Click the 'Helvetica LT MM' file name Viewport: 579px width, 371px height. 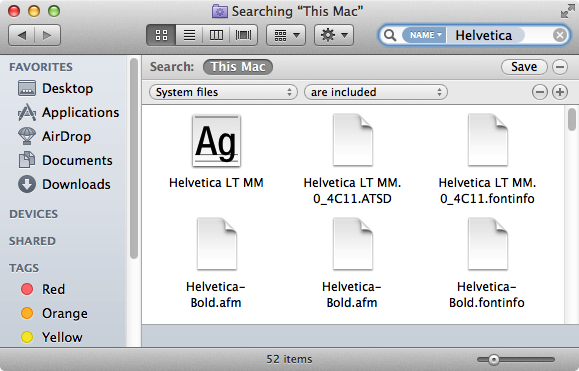coord(216,183)
